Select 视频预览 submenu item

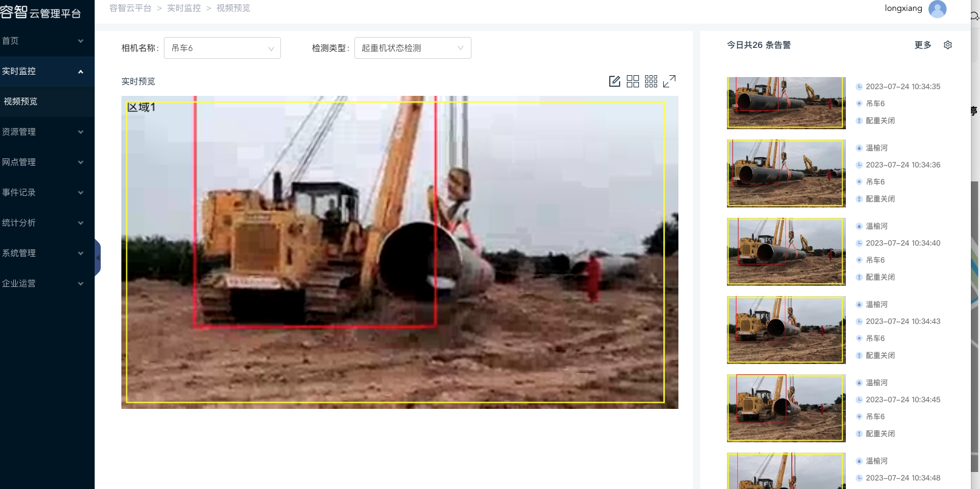click(47, 101)
